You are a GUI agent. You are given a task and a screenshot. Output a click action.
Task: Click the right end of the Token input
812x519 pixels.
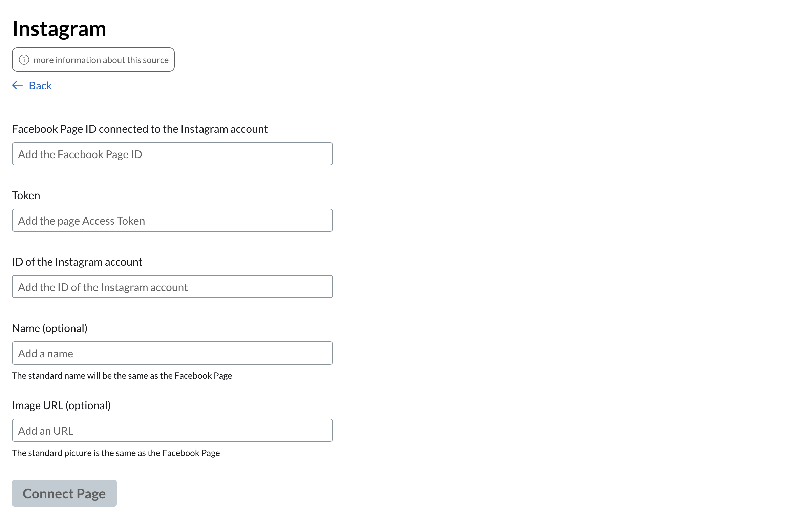point(322,221)
